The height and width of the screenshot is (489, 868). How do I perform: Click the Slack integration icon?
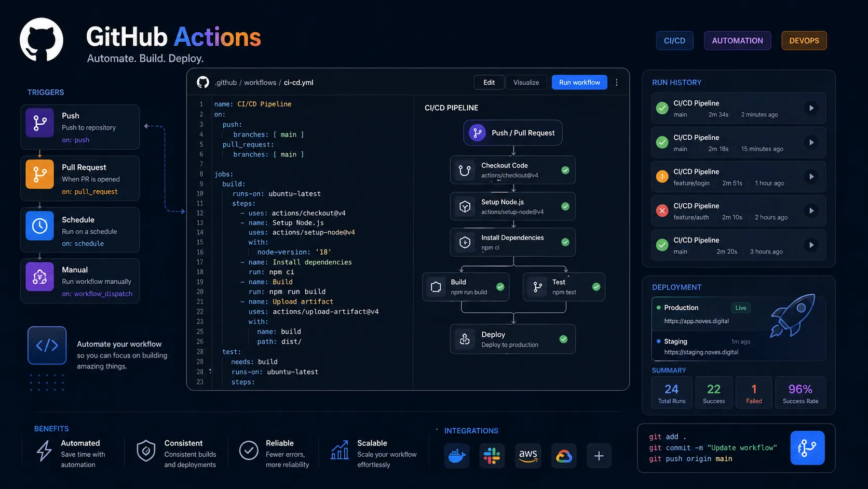click(492, 456)
